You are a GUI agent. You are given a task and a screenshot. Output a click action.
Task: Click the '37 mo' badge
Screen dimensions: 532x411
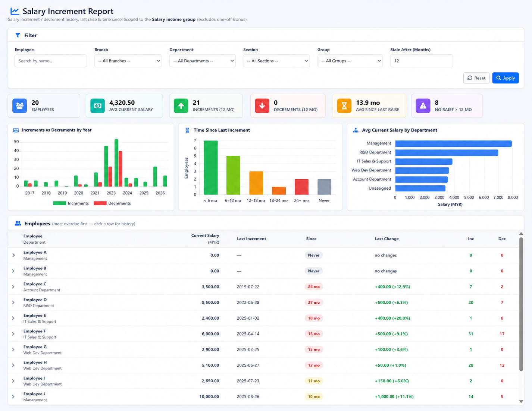click(314, 302)
